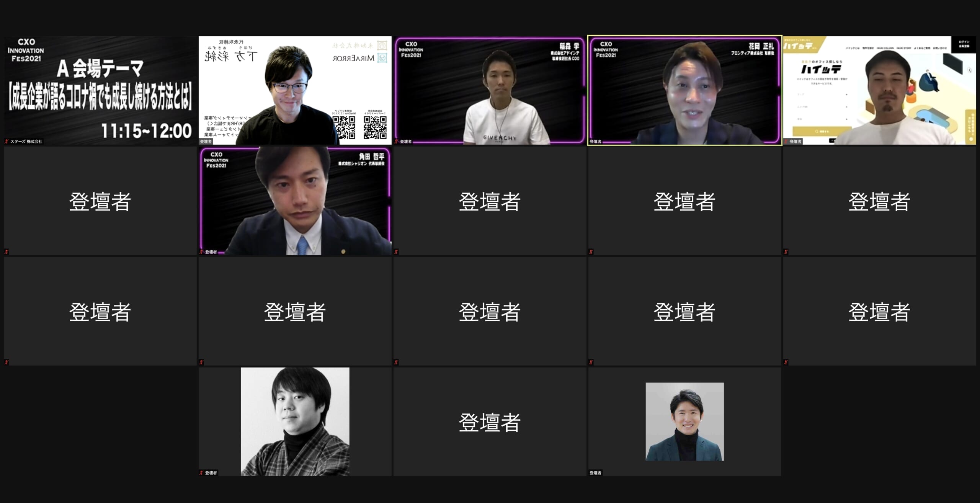Click the 登壇者 name label on 花岡 正礼's tile
This screenshot has height=503, width=980.
coord(595,142)
